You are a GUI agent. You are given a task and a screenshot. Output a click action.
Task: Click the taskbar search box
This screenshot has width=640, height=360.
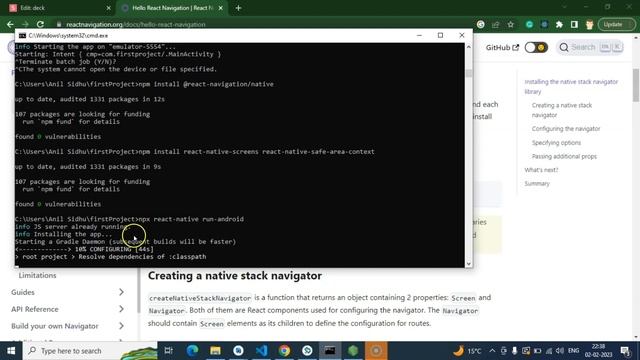90,351
